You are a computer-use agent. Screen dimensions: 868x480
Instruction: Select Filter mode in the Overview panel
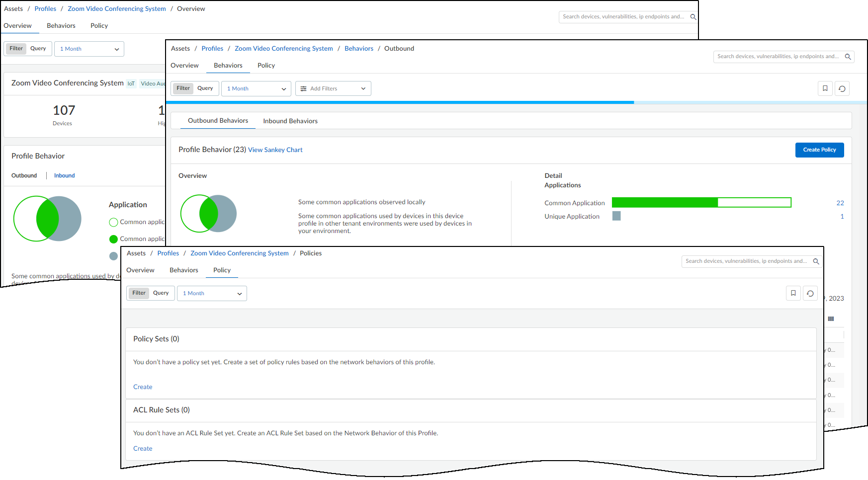(x=16, y=49)
